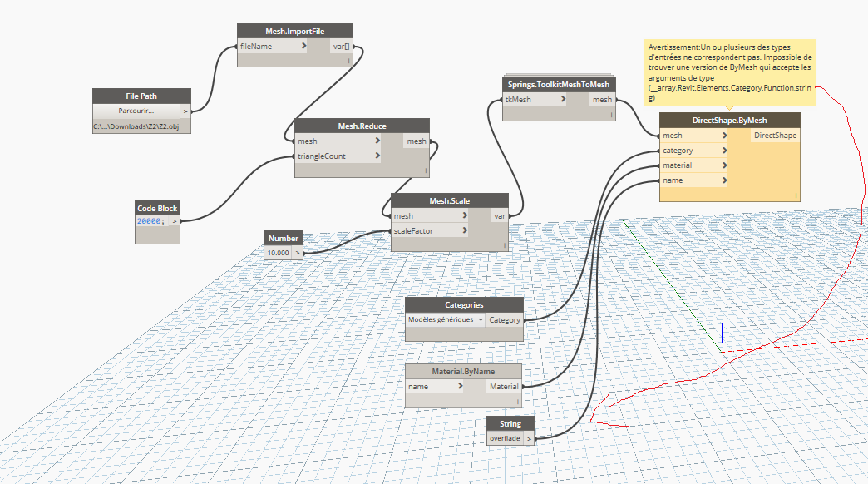Click the fileName input port chevron on Mesh.ImportFile

[304, 47]
